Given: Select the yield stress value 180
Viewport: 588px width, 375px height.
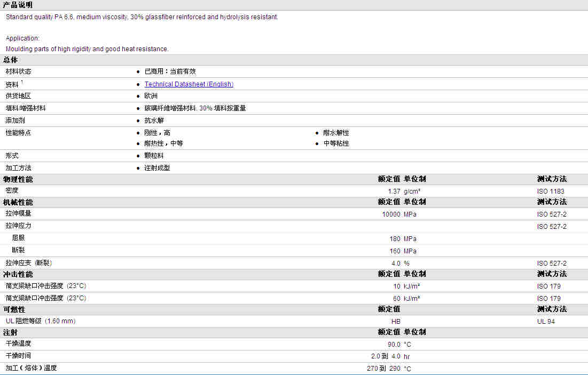Looking at the screenshot, I should (x=395, y=239).
